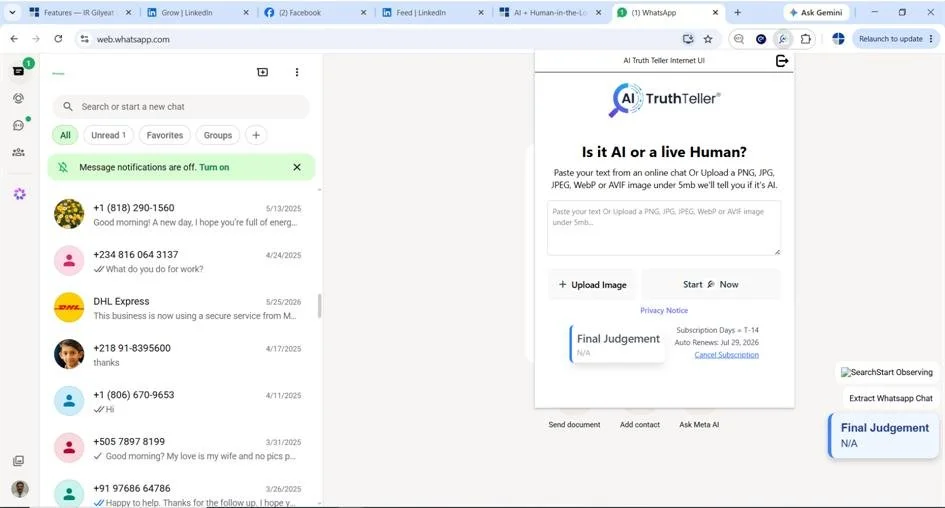The image size is (945, 508).
Task: Click Send document option
Action: click(574, 425)
